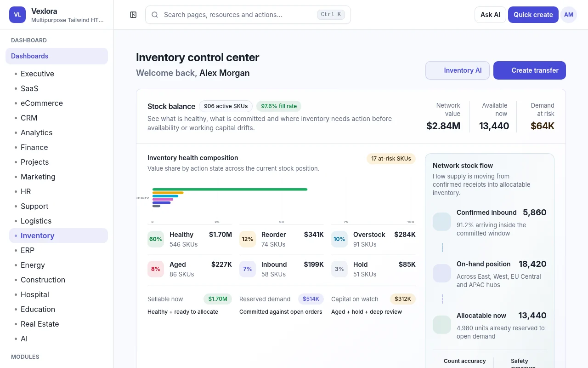Screen dimensions: 588x368
Task: Expand the Dashboards sidebar section
Action: pos(57,56)
